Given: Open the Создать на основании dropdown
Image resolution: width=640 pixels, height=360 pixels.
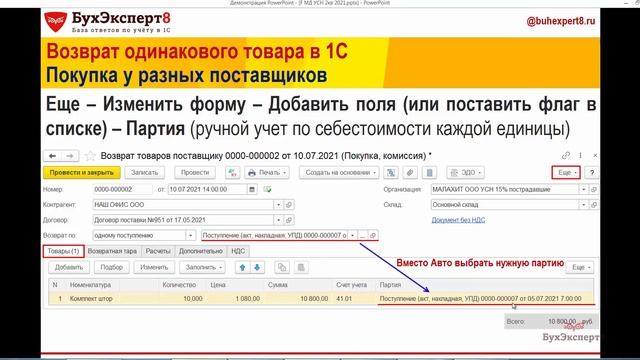Looking at the screenshot, I should 339,173.
